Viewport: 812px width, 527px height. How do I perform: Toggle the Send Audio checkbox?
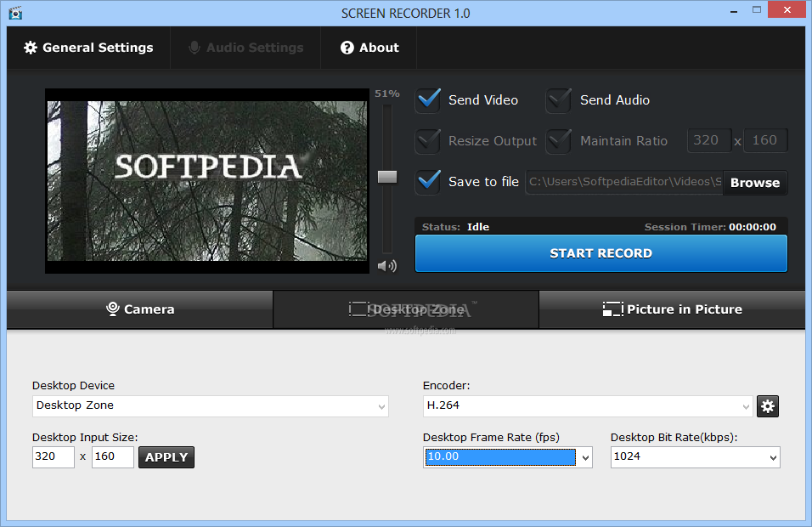point(559,100)
